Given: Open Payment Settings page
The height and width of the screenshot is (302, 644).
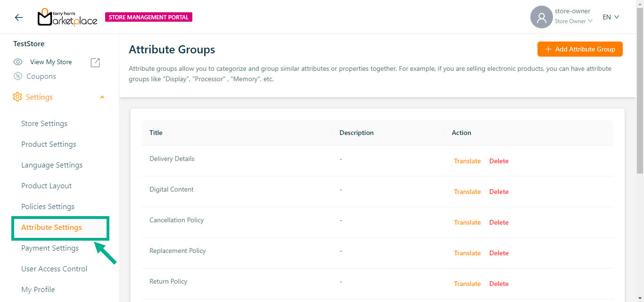Looking at the screenshot, I should click(x=50, y=248).
